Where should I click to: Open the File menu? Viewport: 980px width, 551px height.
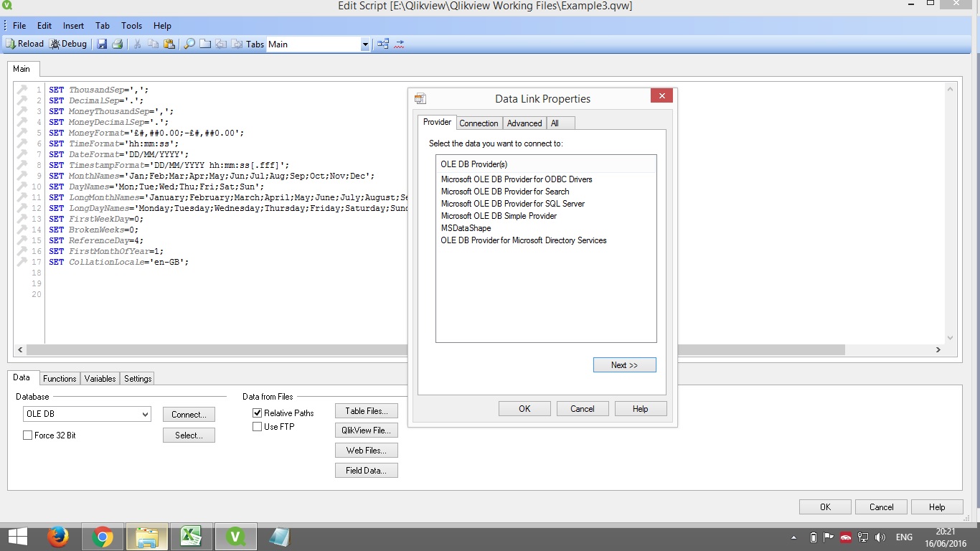(19, 25)
